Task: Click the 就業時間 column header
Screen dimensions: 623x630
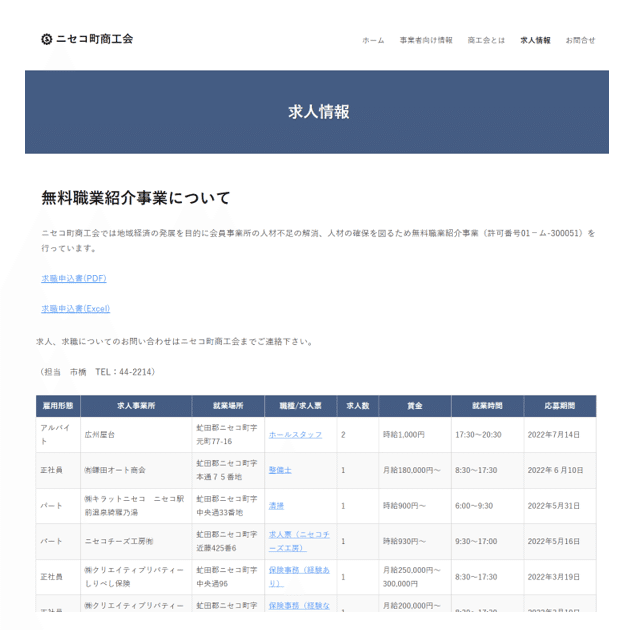Action: tap(487, 406)
